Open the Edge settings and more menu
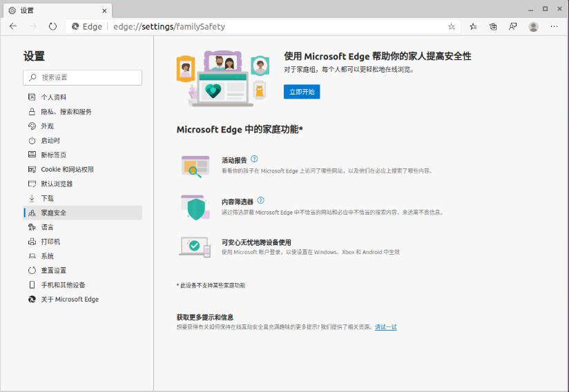 554,26
